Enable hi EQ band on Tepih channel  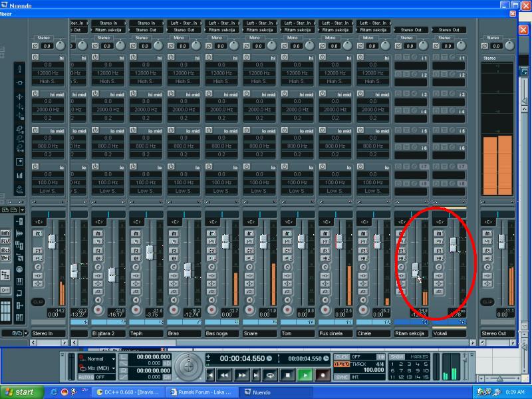click(x=134, y=58)
